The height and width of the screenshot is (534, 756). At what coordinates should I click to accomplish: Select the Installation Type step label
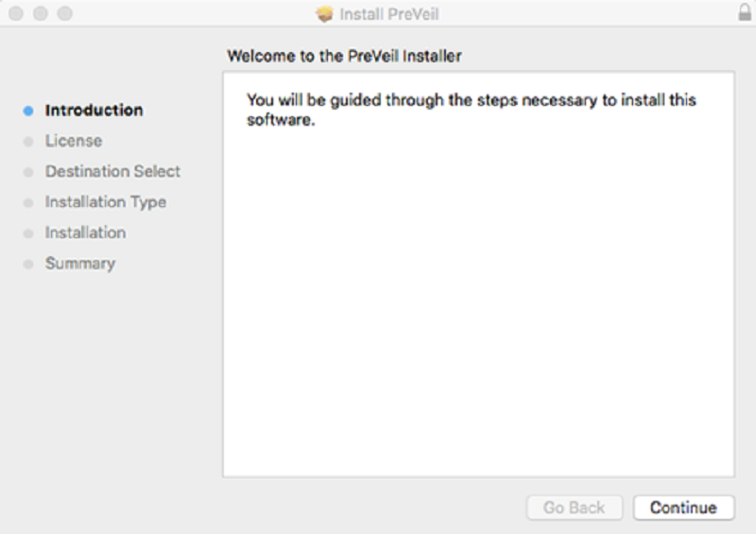(106, 202)
